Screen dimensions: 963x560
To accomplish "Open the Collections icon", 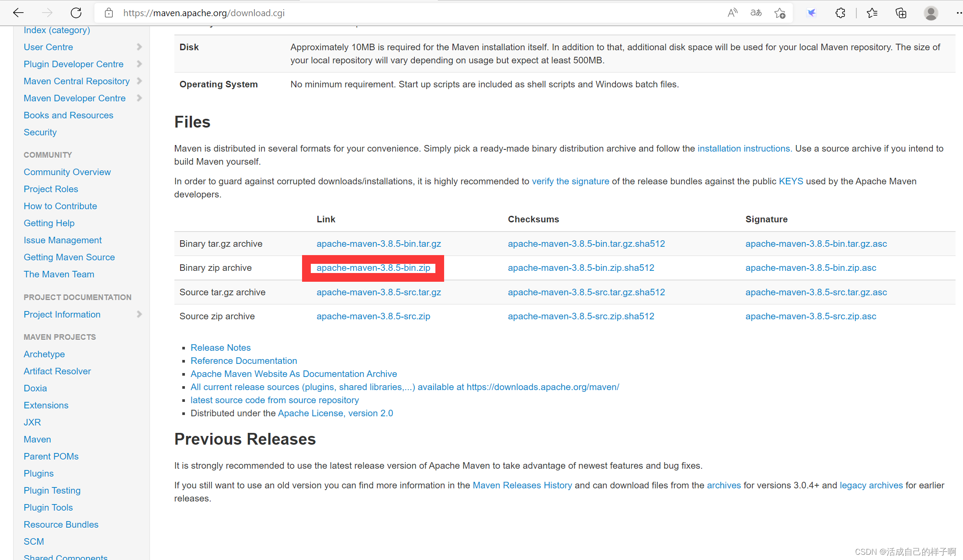I will (x=901, y=13).
